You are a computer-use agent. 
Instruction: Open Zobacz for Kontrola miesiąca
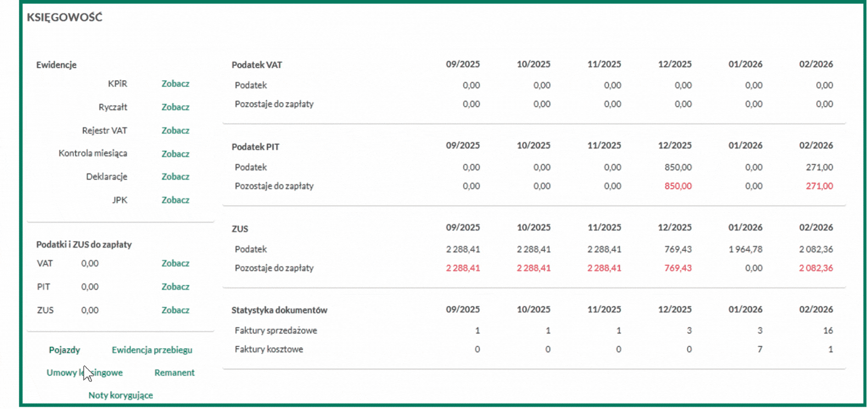(x=175, y=154)
